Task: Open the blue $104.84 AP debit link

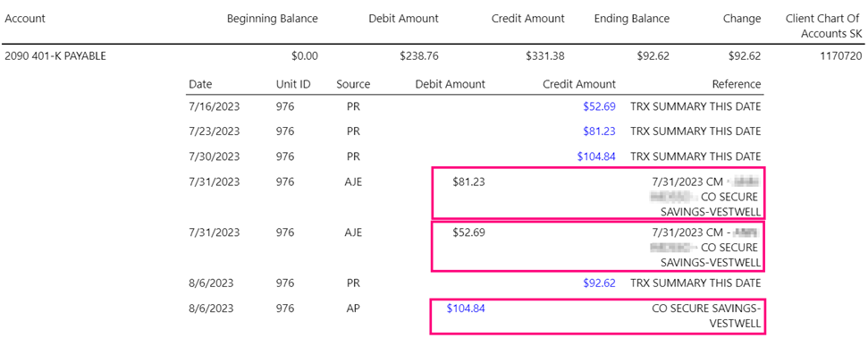Action: (x=466, y=308)
